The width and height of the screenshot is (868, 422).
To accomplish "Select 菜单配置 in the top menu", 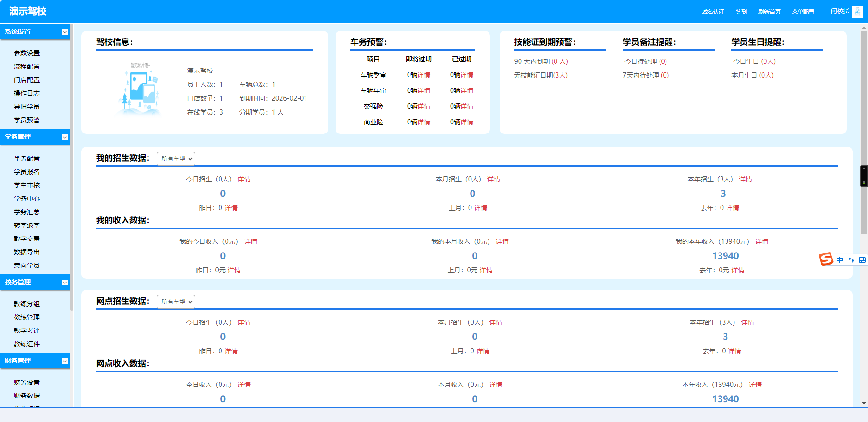I will click(803, 12).
